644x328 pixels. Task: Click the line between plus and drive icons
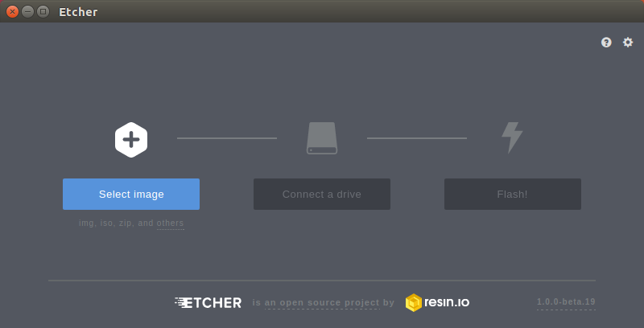coord(227,138)
